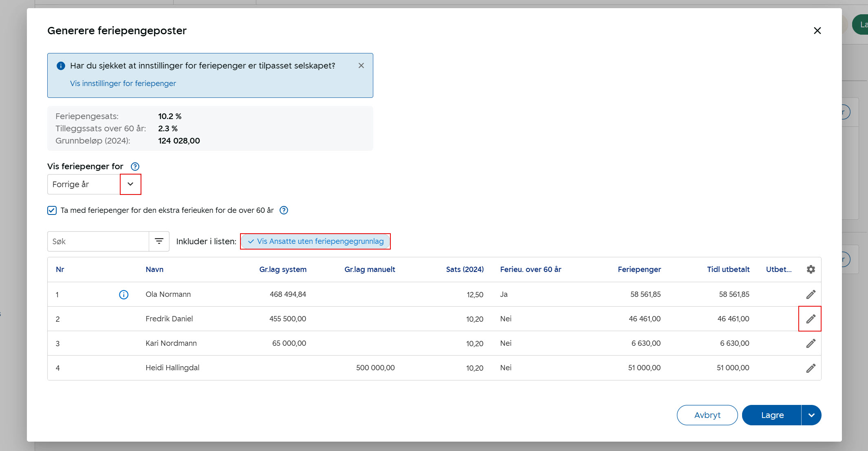Expand the Forrige år dropdown
This screenshot has height=451, width=868.
(x=130, y=184)
